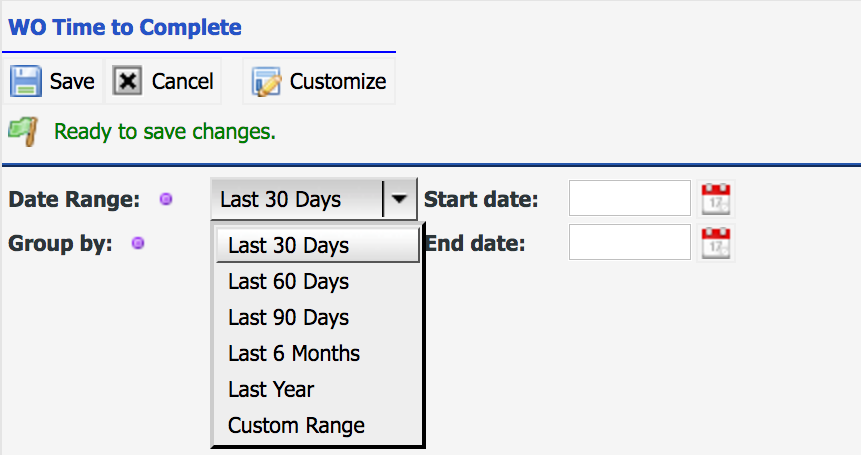
Task: Open the End date calendar picker
Action: pos(715,243)
